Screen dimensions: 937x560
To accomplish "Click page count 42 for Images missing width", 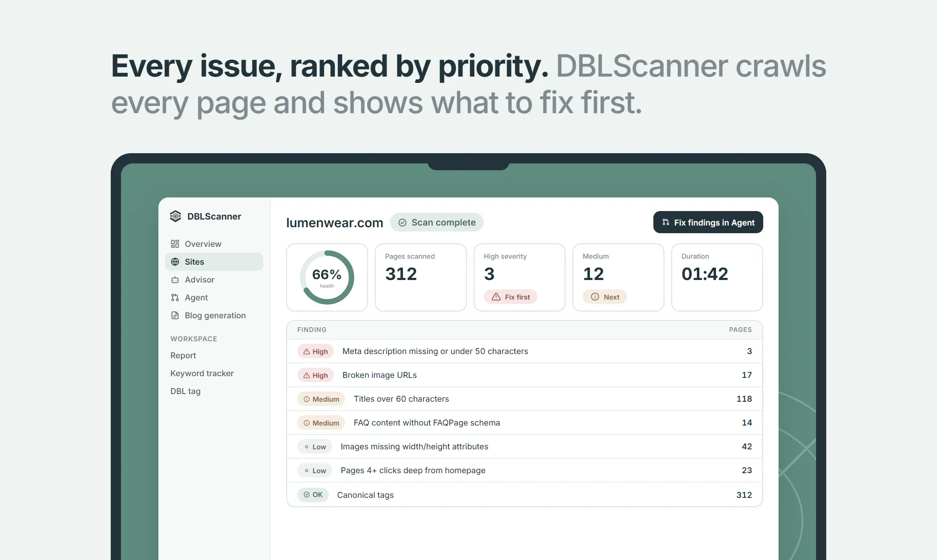I will tap(747, 446).
